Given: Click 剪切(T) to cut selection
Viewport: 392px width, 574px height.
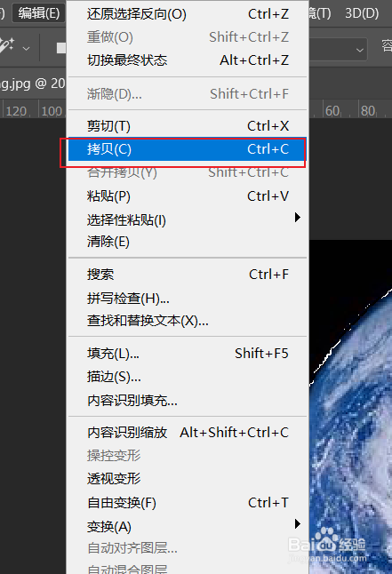Looking at the screenshot, I should (188, 126).
